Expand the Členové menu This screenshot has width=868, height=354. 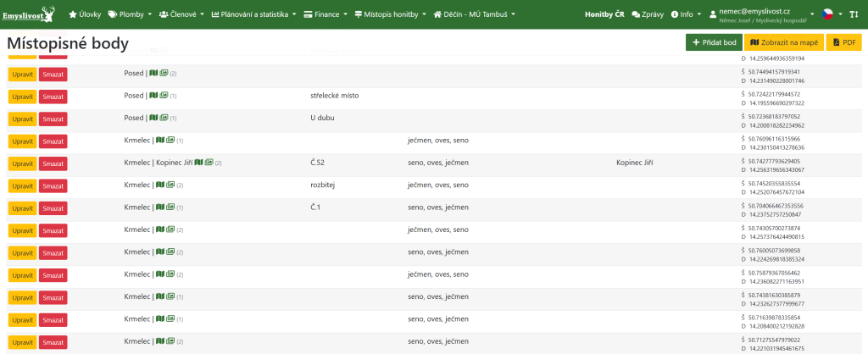pyautogui.click(x=181, y=14)
